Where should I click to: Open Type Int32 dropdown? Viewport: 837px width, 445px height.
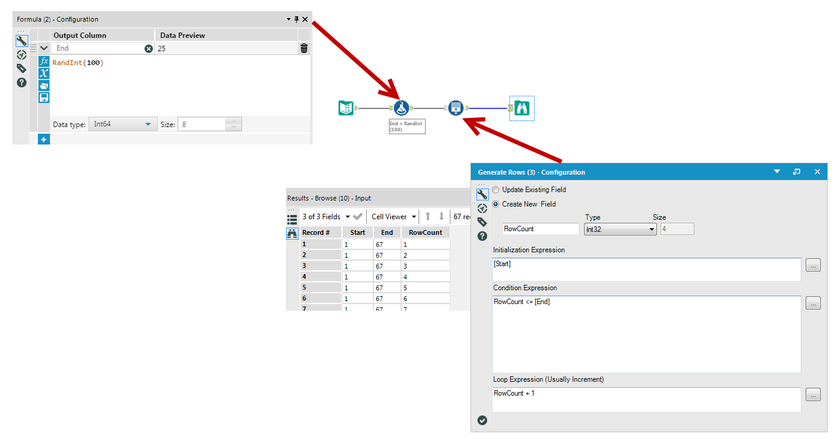[620, 229]
